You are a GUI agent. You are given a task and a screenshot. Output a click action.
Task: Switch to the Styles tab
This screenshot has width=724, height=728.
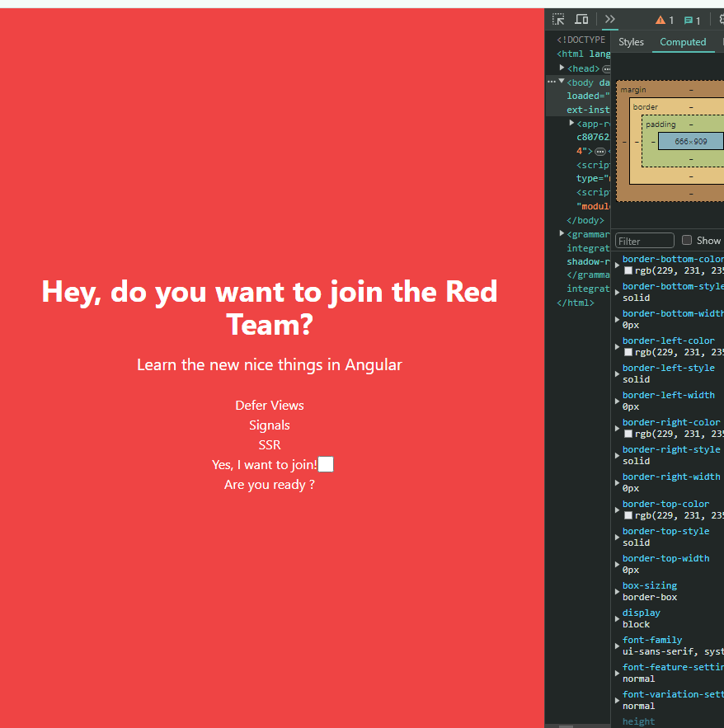pos(631,42)
